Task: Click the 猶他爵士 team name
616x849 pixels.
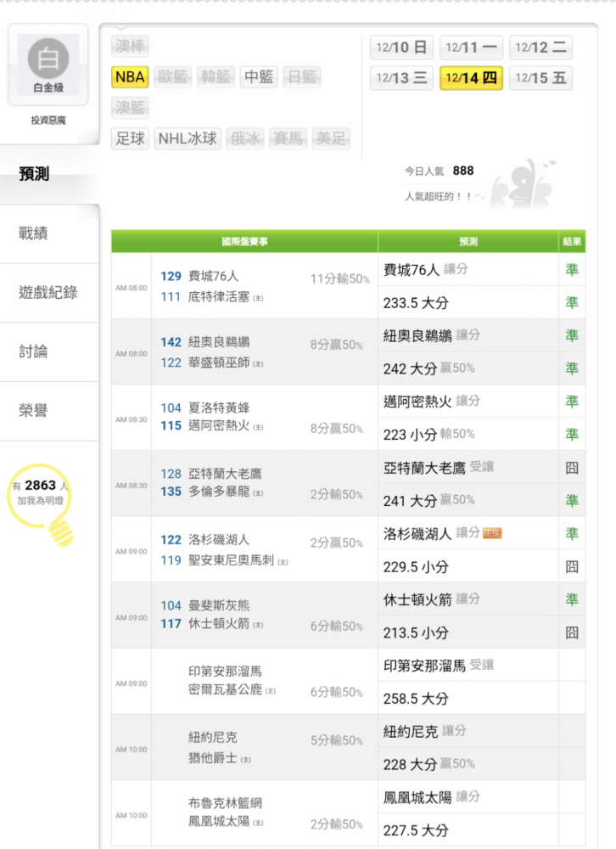Action: pos(213,758)
